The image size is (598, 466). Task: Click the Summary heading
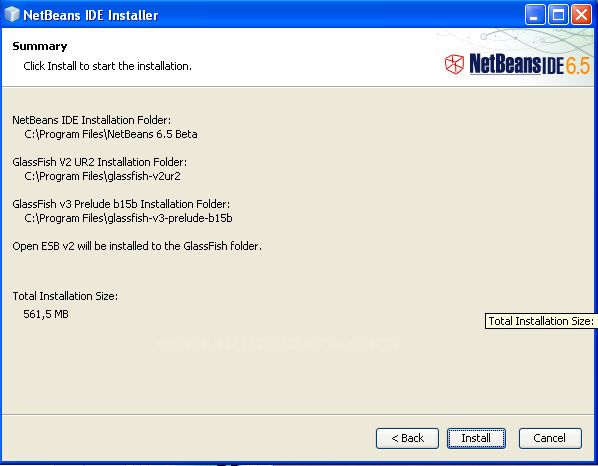[x=40, y=46]
